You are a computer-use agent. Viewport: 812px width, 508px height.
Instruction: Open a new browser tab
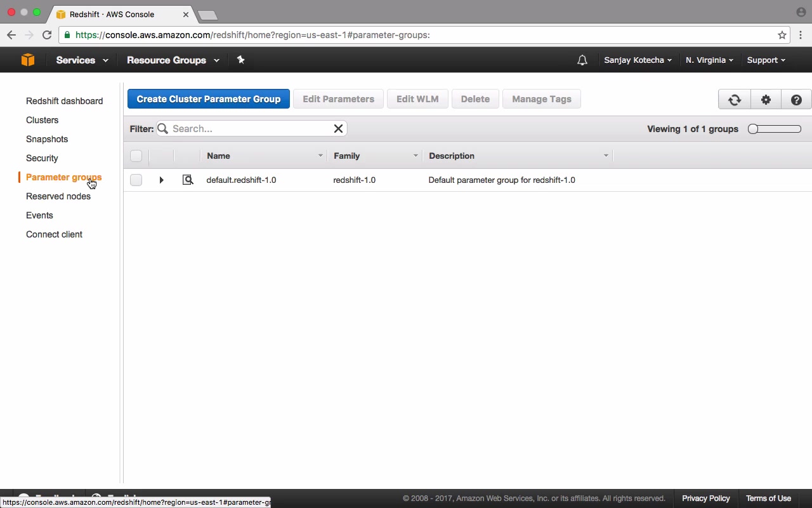(207, 15)
